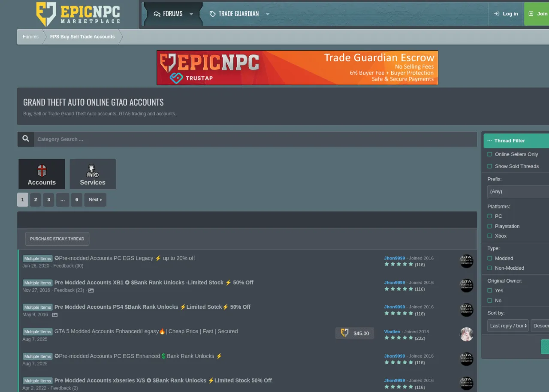
Task: Click the Purchase Sticky Thread button
Action: [57, 239]
